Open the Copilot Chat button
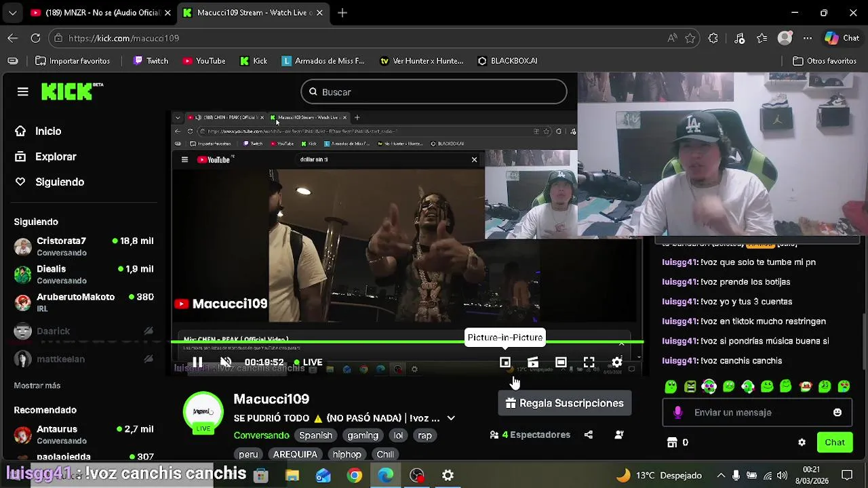Screen dimensions: 868x488 [x=842, y=39]
